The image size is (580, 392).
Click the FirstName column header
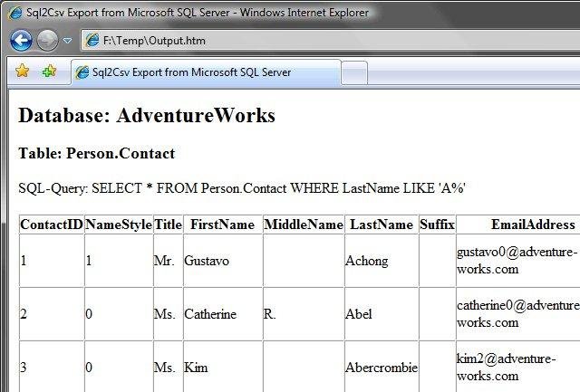223,225
